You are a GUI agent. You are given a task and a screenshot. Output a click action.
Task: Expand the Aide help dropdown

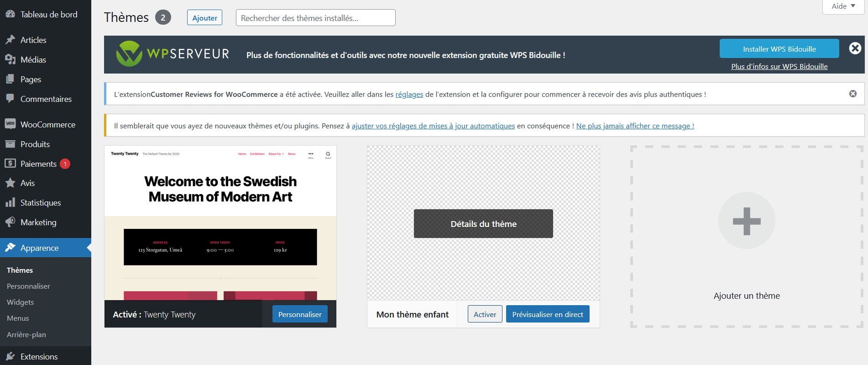(843, 6)
